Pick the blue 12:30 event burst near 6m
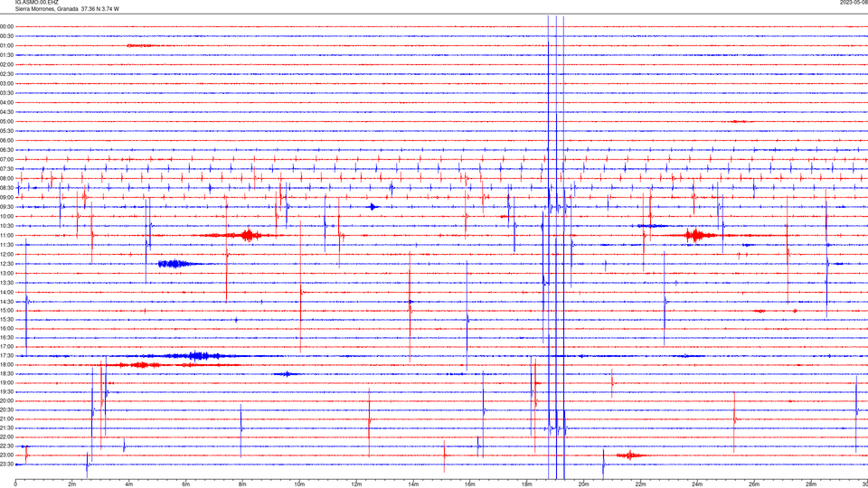The height and width of the screenshot is (488, 868). (175, 264)
